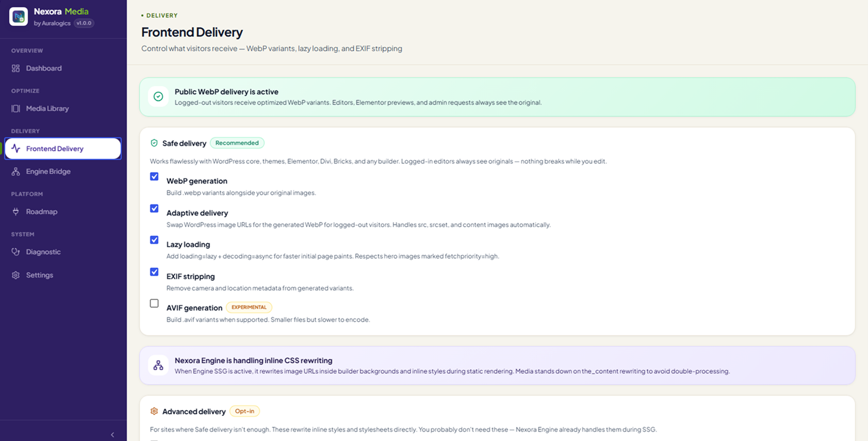Image resolution: width=868 pixels, height=441 pixels.
Task: Turn off the EXIF stripping checkbox
Action: click(154, 272)
